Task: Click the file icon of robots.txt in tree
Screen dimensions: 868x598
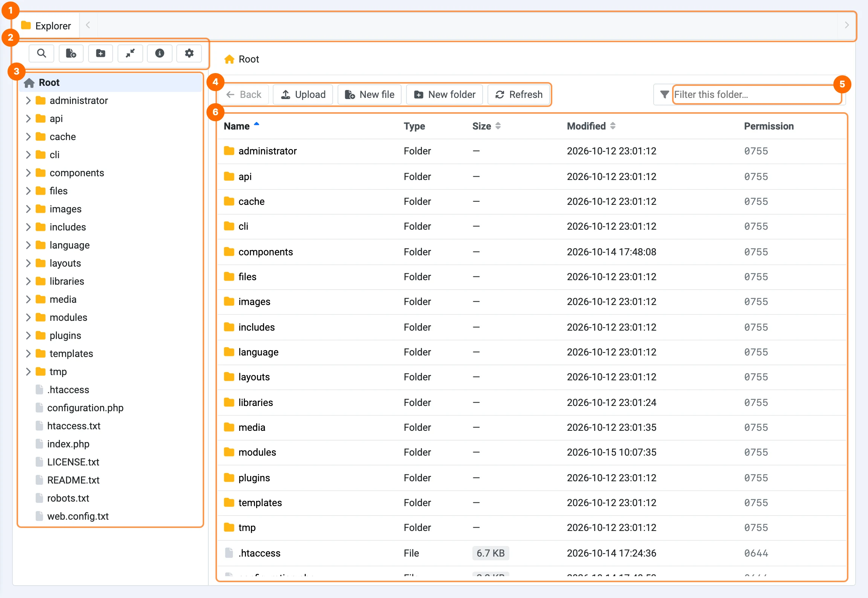Action: 39,498
